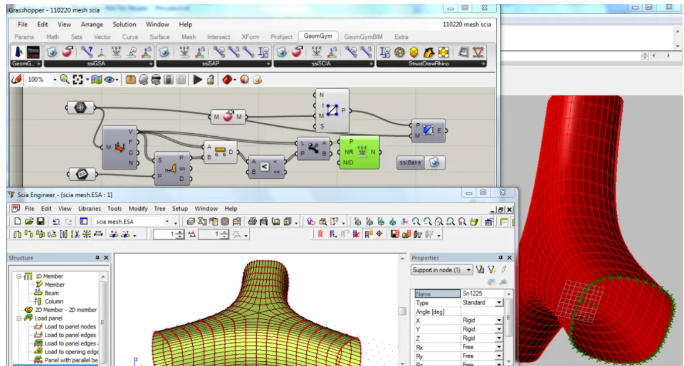Click the Open folder icon in Scia Engineer
Screen dimensions: 684x366
(x=29, y=221)
